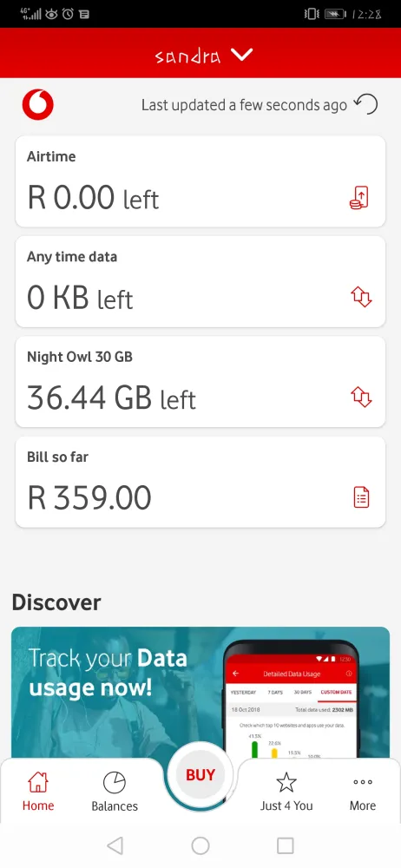The height and width of the screenshot is (868, 401).
Task: Tap the Any time data arrows icon
Action: [x=361, y=297]
